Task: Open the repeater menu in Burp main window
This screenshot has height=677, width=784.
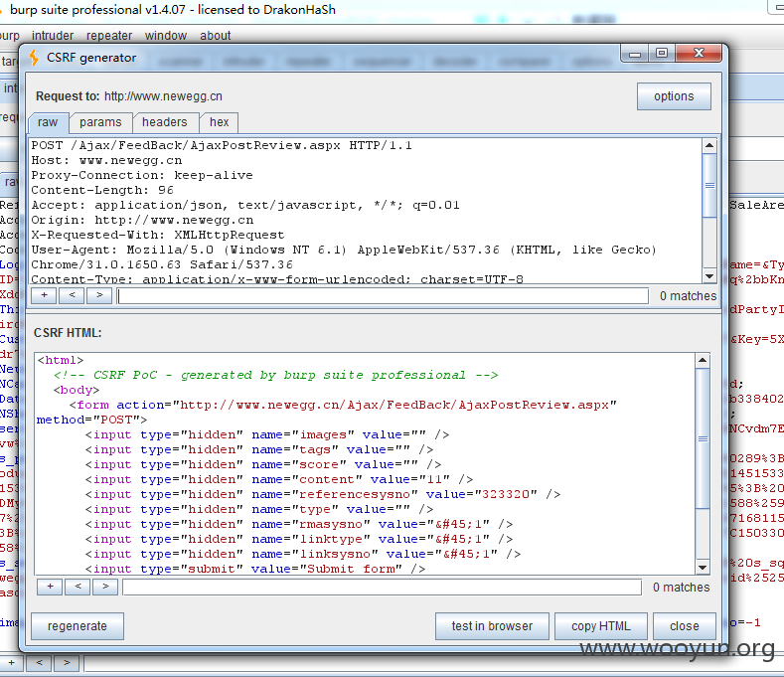Action: pos(109,36)
